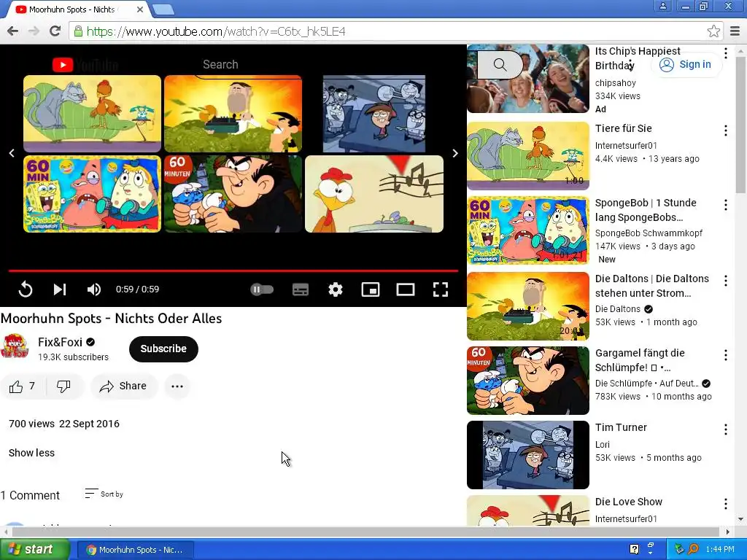Seek on the red video progress bar
Viewport: 747px width, 560px height.
tap(233, 271)
